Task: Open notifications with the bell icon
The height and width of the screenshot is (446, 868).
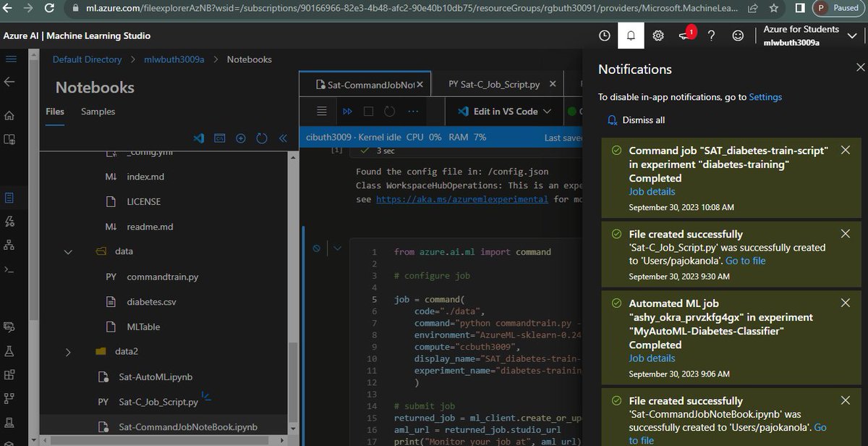Action: (x=631, y=35)
